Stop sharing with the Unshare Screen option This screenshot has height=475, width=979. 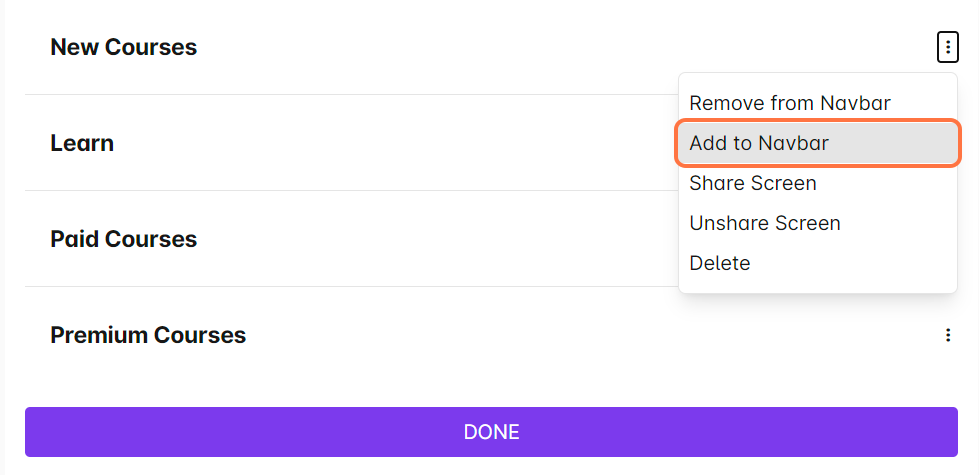point(764,223)
